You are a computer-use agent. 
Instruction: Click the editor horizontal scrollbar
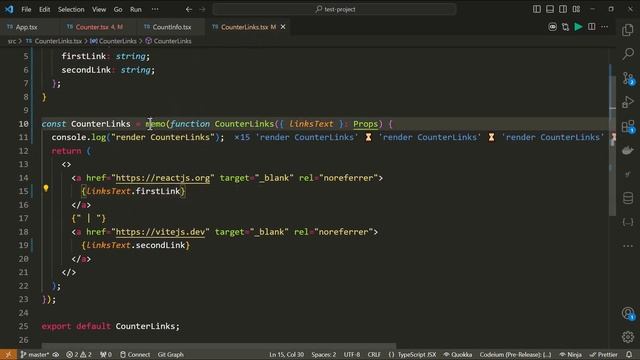pyautogui.click(x=218, y=345)
